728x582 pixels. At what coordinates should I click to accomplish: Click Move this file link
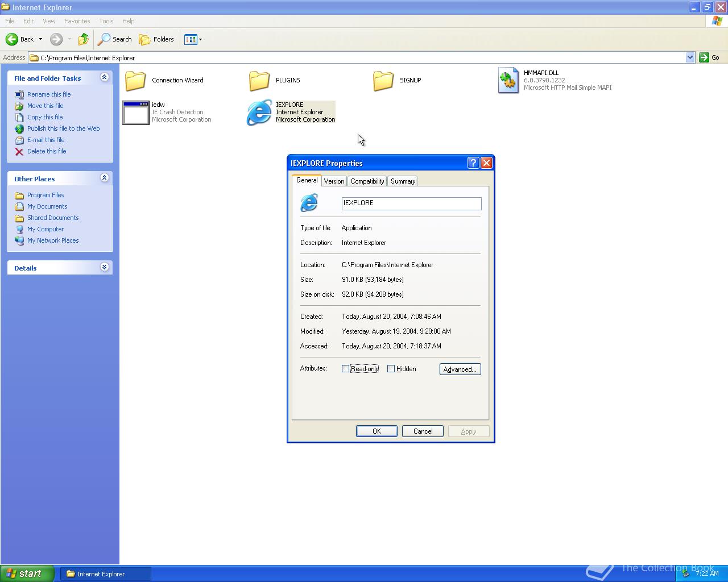45,106
